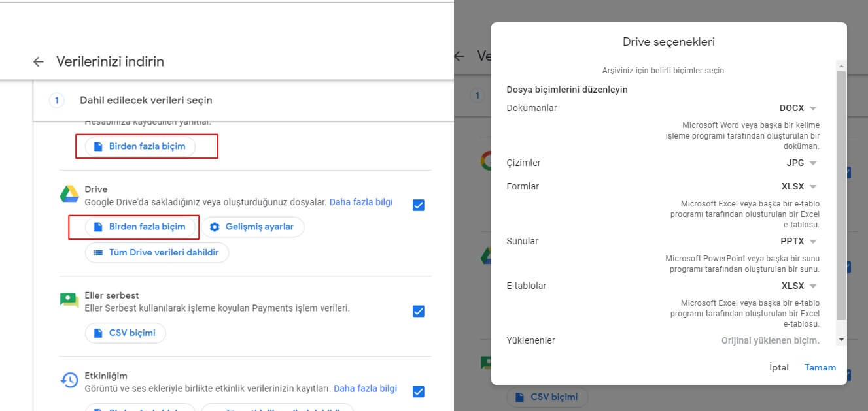Uncheck the Drive checkbox
868x411 pixels.
click(419, 205)
